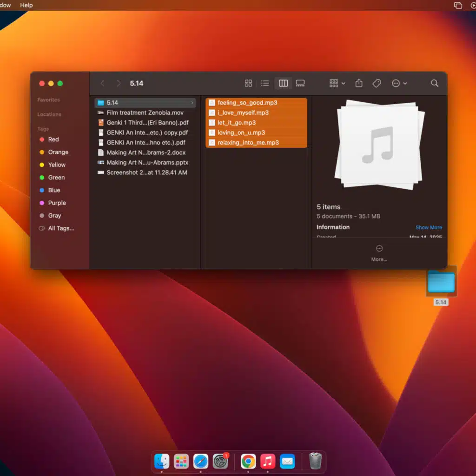The width and height of the screenshot is (476, 476).
Task: Select the 5.14 folder on desktop
Action: tap(441, 285)
